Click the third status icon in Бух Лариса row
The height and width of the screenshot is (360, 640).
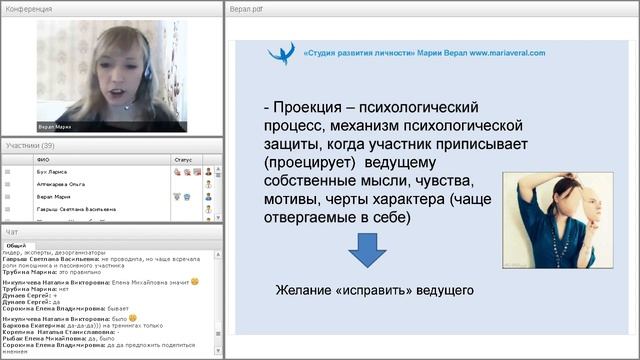197,172
